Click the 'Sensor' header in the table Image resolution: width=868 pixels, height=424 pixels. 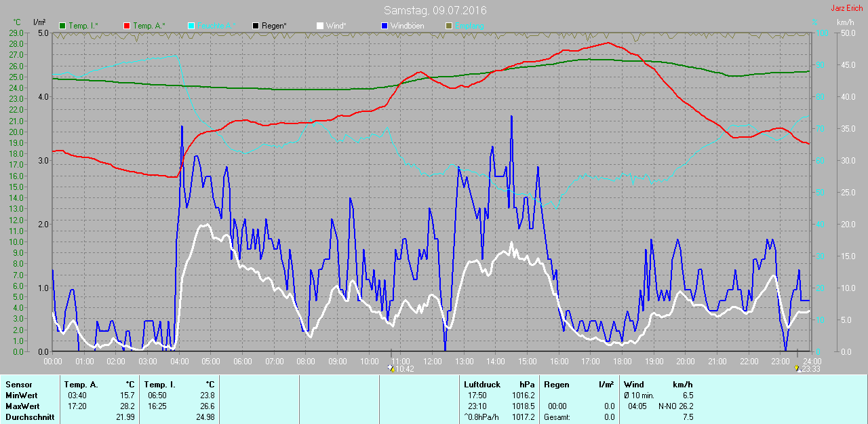tap(18, 385)
